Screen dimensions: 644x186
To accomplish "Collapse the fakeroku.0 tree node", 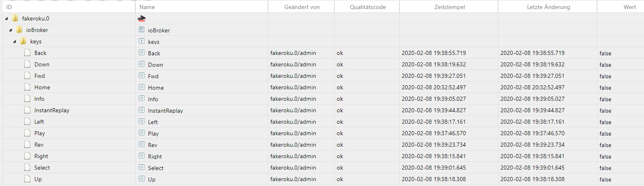I will (7, 18).
